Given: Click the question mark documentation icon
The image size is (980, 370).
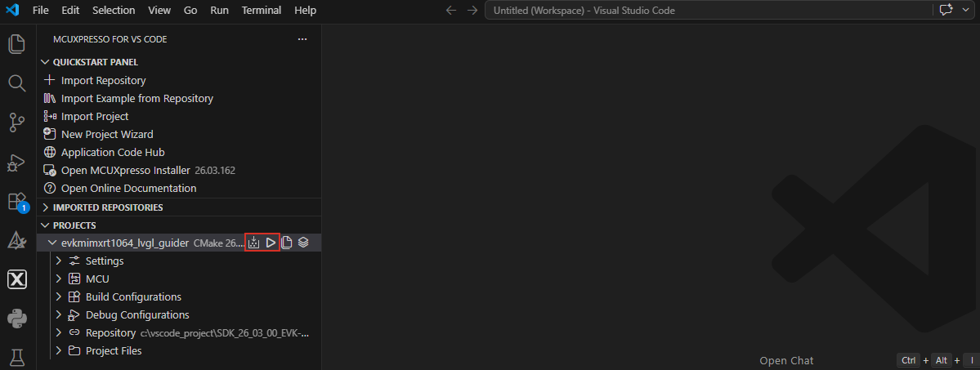Looking at the screenshot, I should (x=50, y=188).
